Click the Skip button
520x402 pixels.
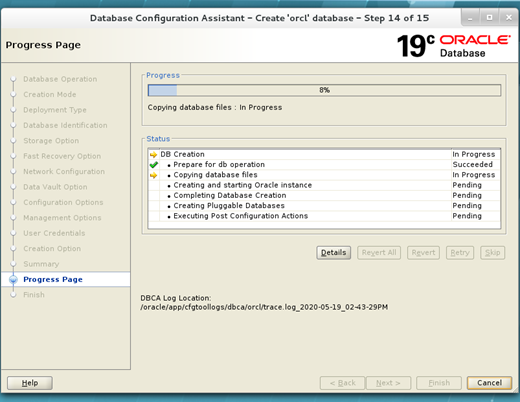(x=493, y=253)
